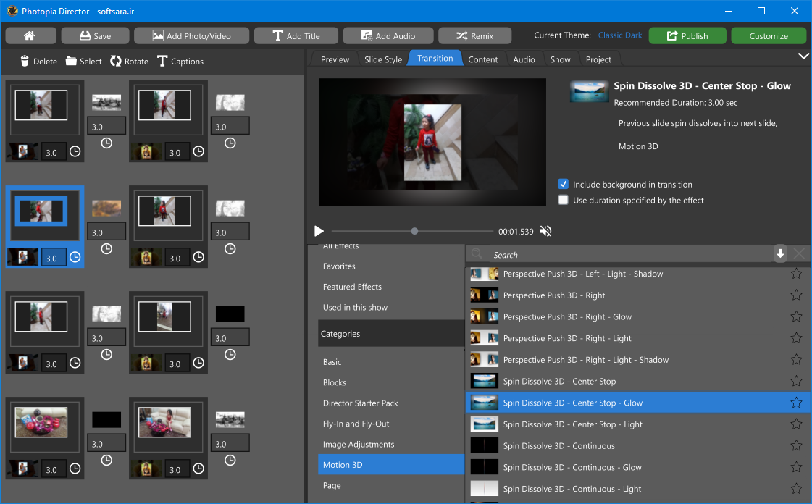Expand the panel chevron at top right
812x504 pixels.
803,56
